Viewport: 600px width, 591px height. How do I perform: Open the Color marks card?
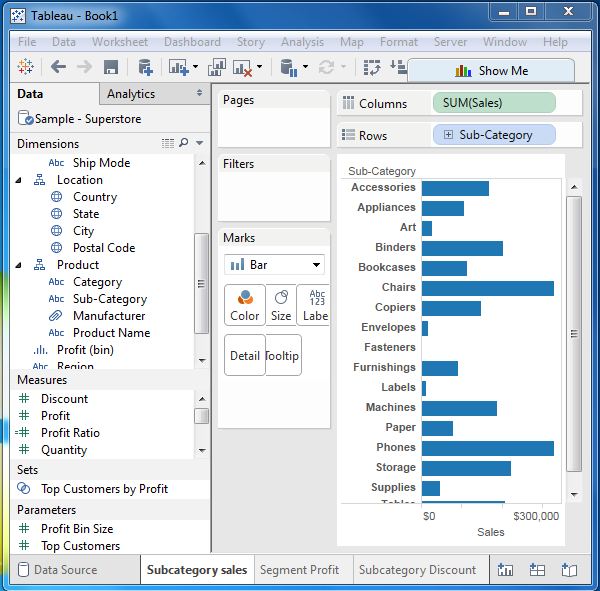[x=245, y=305]
